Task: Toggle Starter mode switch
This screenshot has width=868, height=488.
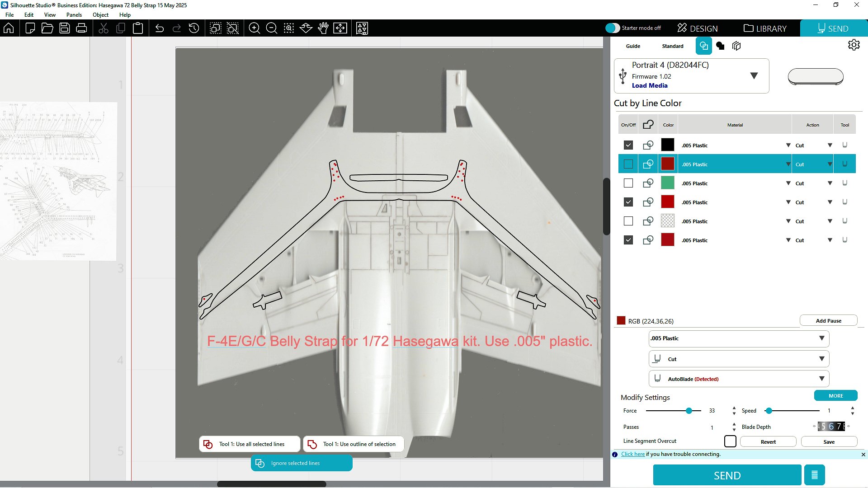Action: pyautogui.click(x=613, y=28)
